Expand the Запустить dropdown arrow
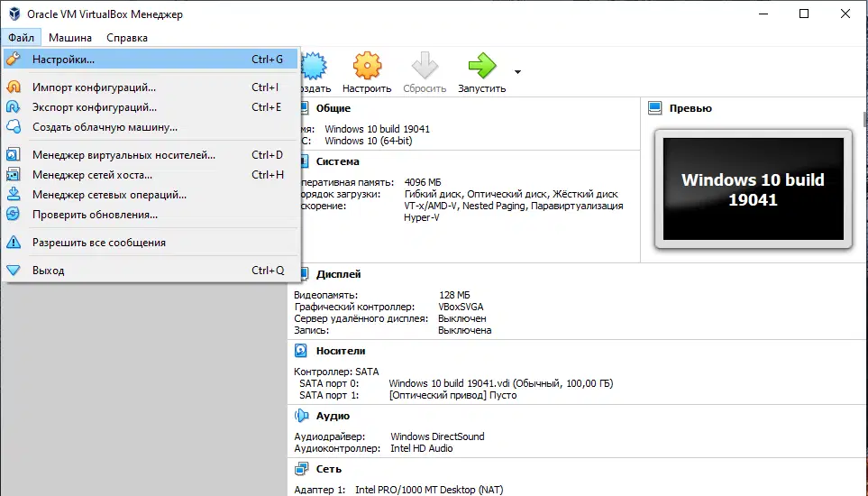 click(x=517, y=72)
